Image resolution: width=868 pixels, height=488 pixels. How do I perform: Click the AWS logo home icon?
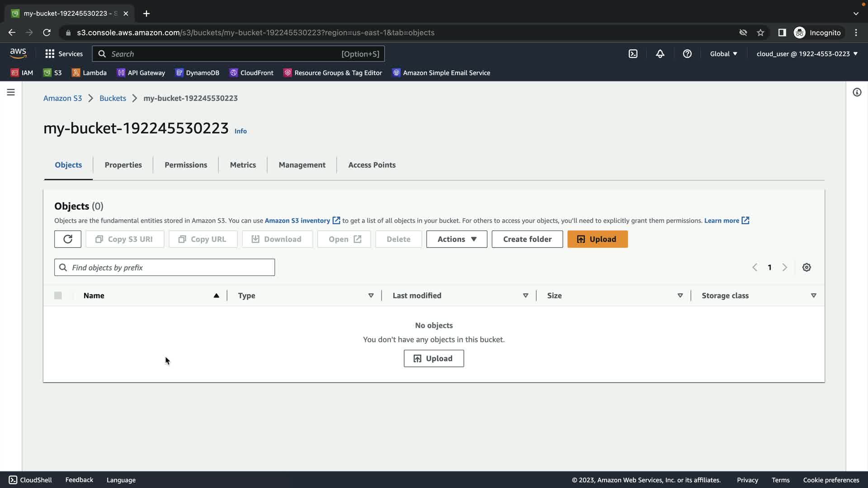coord(18,53)
